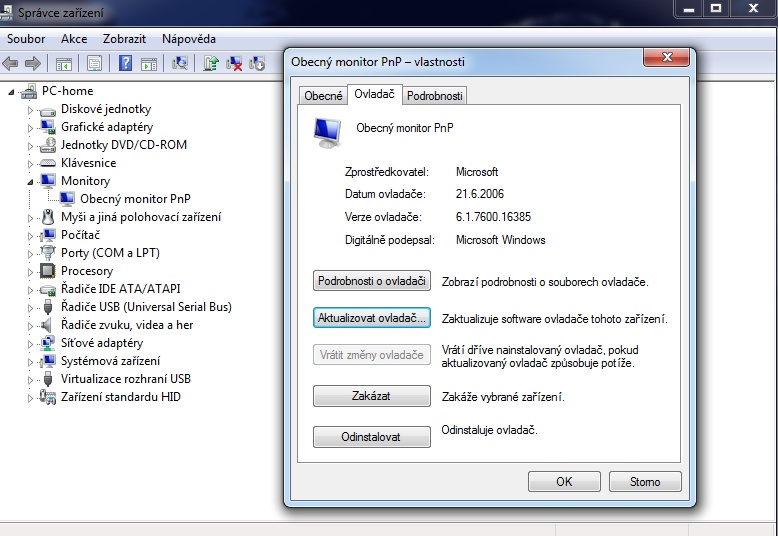Click the Back arrow in the toolbar

(x=10, y=63)
